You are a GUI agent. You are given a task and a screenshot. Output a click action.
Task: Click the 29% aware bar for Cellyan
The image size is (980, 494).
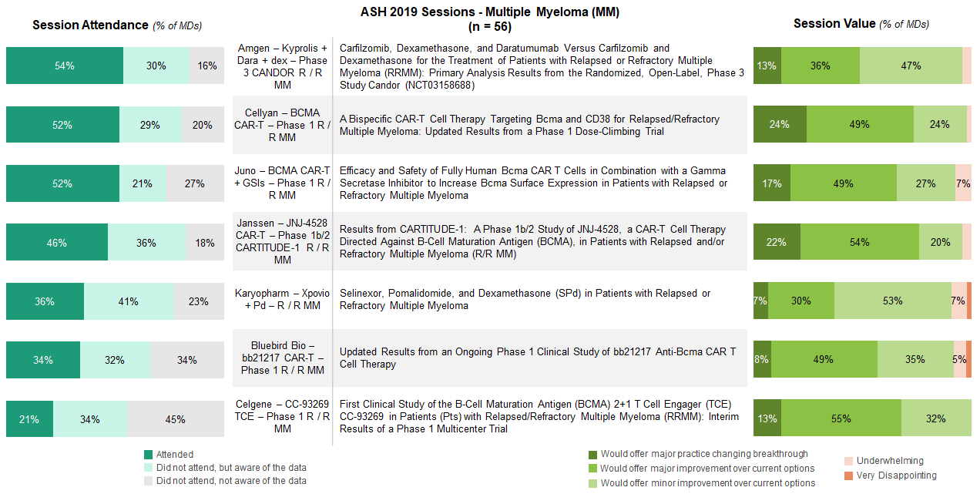(x=150, y=125)
